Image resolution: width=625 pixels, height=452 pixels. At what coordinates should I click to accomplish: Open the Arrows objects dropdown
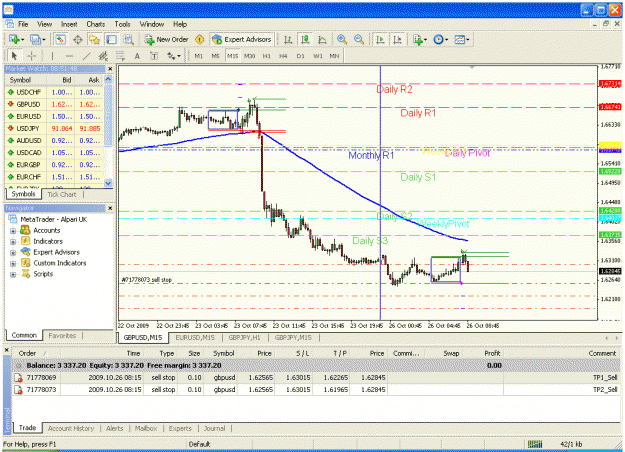tap(174, 56)
